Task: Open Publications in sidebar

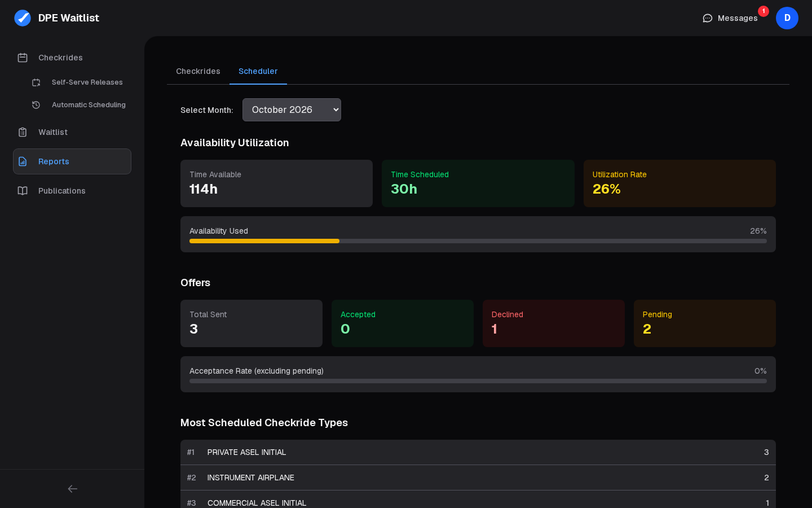Action: [72, 191]
